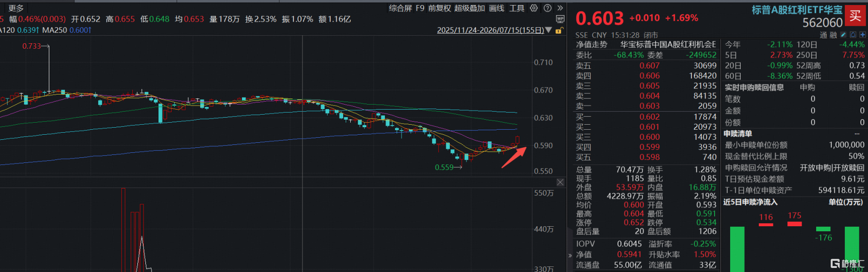Click the 通 tag
Viewport: 868px width, 272px height.
823,35
